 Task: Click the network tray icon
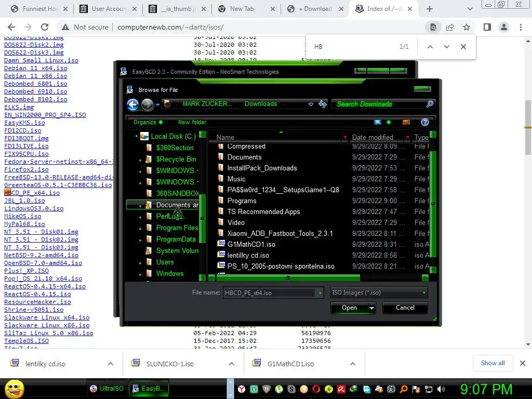429,389
